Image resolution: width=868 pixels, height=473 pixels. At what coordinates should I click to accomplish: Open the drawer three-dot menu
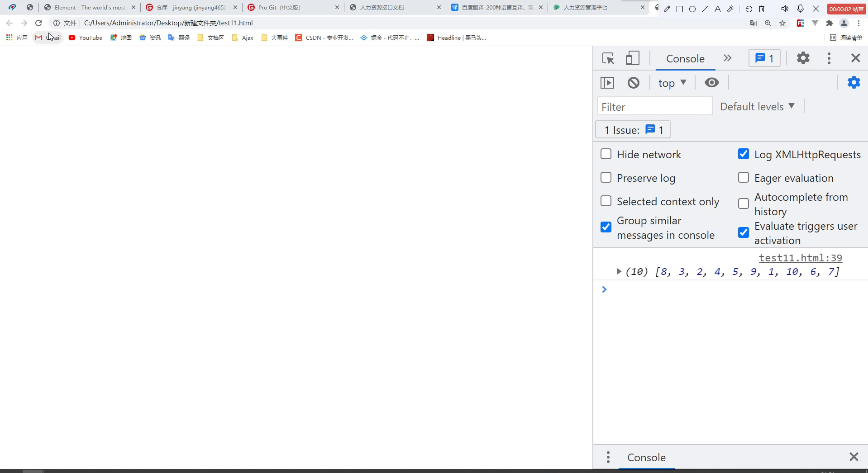(608, 457)
